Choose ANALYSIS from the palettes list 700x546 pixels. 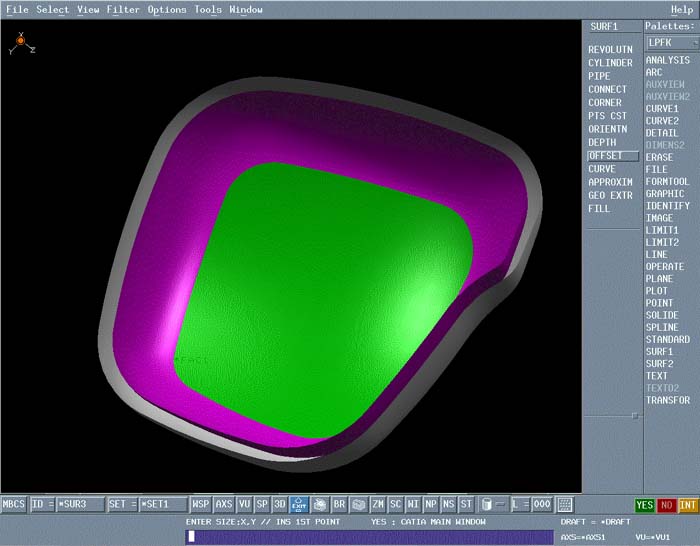668,60
